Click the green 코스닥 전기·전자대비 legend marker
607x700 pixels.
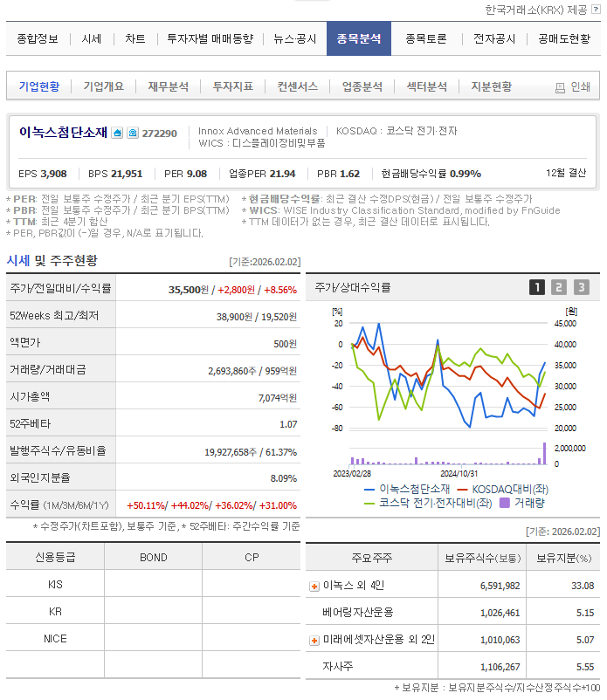(369, 504)
